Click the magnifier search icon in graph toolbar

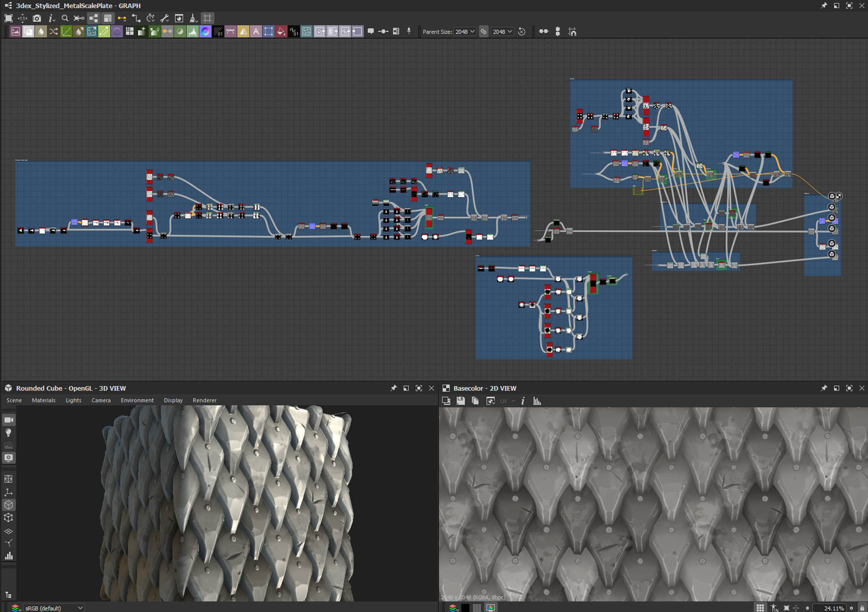point(65,19)
